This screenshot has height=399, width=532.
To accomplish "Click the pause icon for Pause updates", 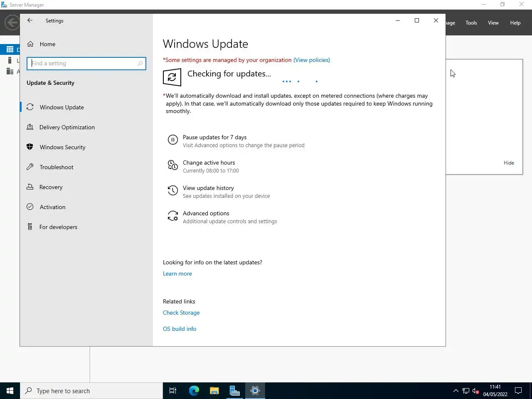I will 172,140.
